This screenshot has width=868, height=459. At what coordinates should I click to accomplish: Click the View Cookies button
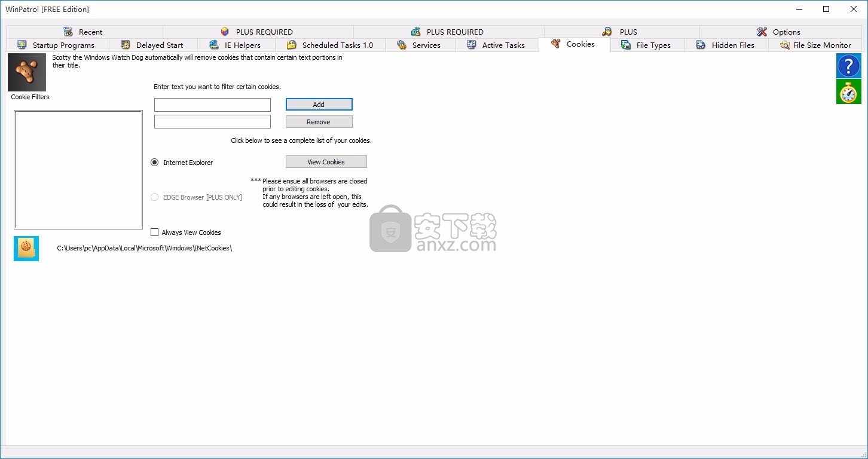[326, 162]
